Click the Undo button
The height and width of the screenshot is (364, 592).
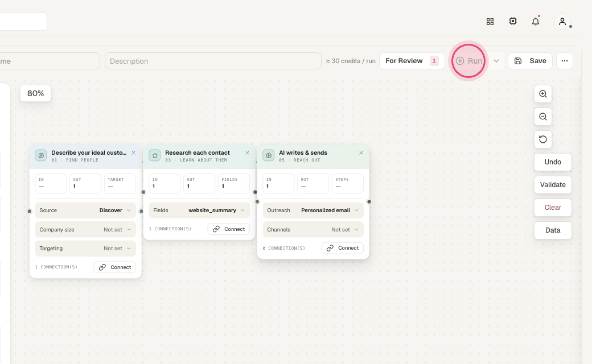pos(553,162)
